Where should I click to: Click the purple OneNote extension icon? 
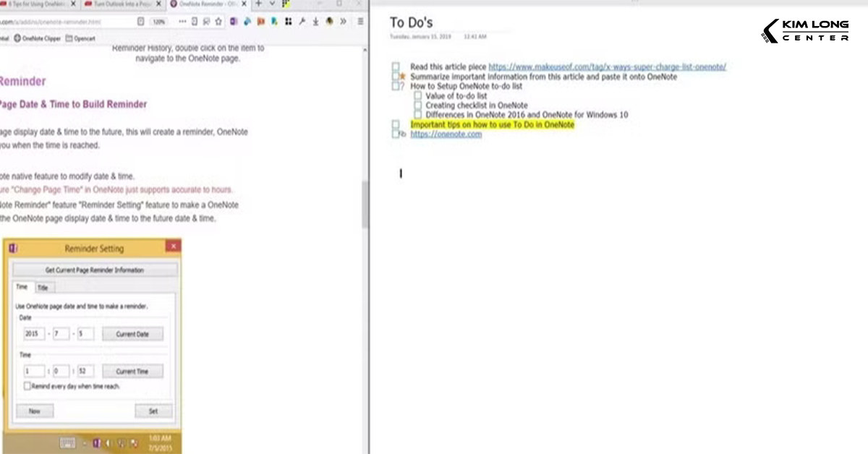coord(234,21)
